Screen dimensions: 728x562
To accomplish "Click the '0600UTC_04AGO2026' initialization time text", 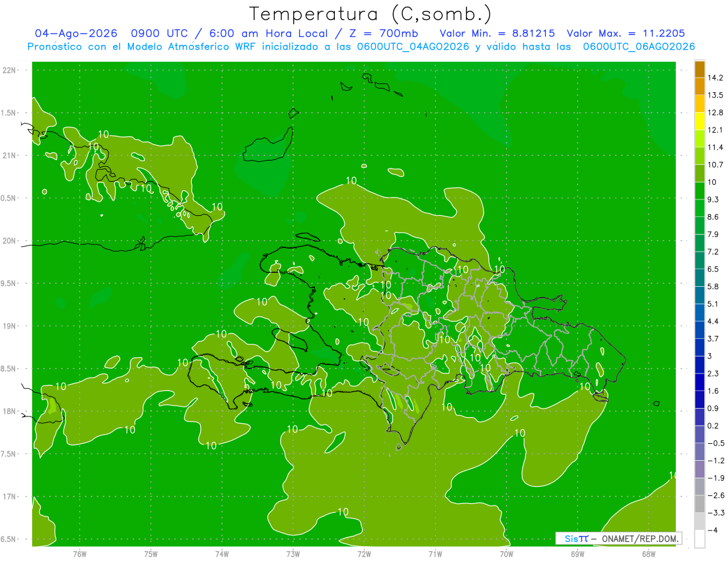I will tap(413, 47).
